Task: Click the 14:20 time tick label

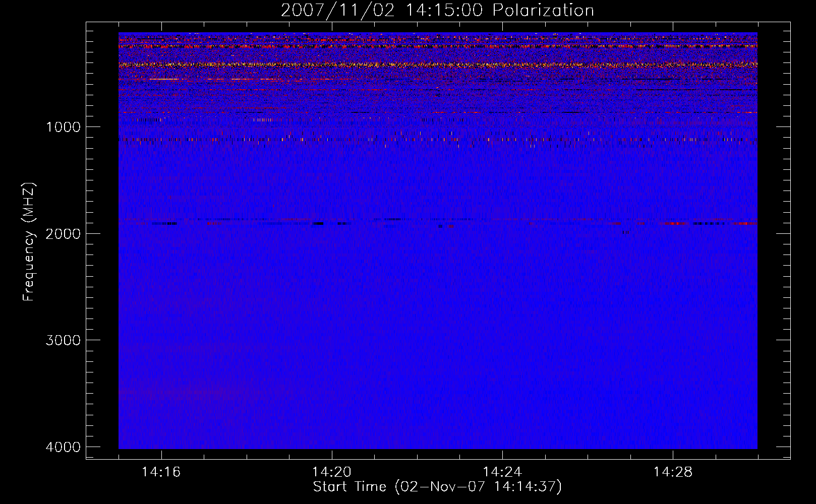Action: pyautogui.click(x=331, y=472)
